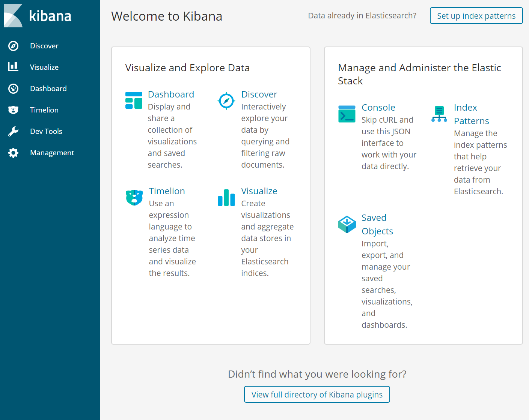
Task: Click 'Visualize and Explore Data' heading
Action: pyautogui.click(x=187, y=68)
